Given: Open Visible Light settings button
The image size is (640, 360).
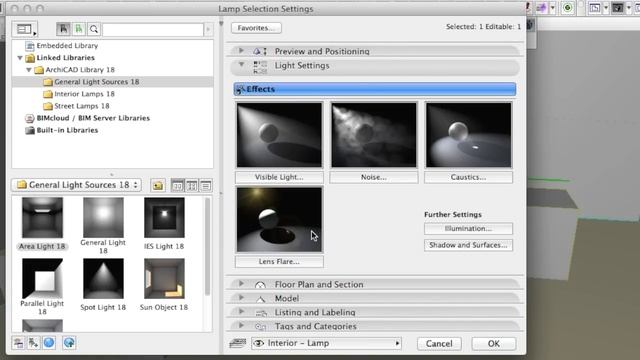Looking at the screenshot, I should coord(280,177).
